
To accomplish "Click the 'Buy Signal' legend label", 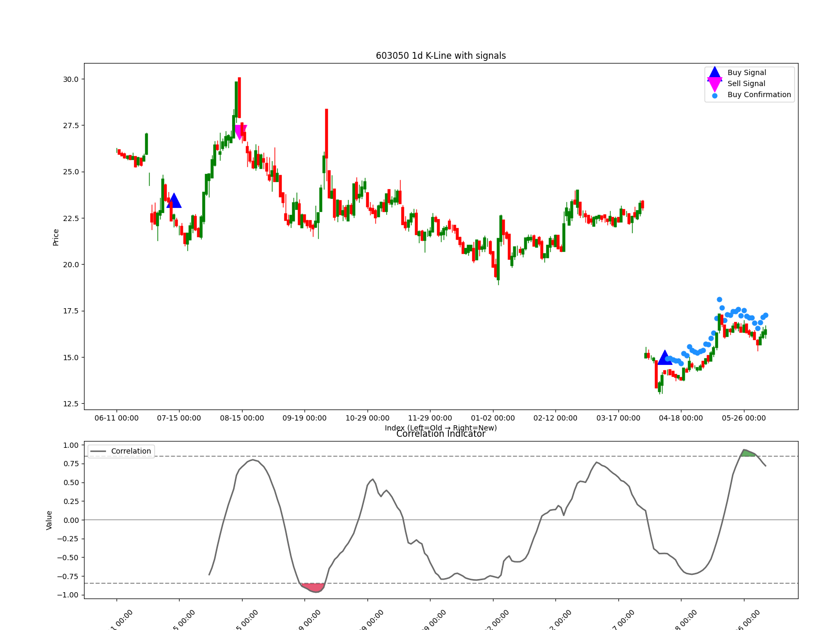I will tap(747, 73).
